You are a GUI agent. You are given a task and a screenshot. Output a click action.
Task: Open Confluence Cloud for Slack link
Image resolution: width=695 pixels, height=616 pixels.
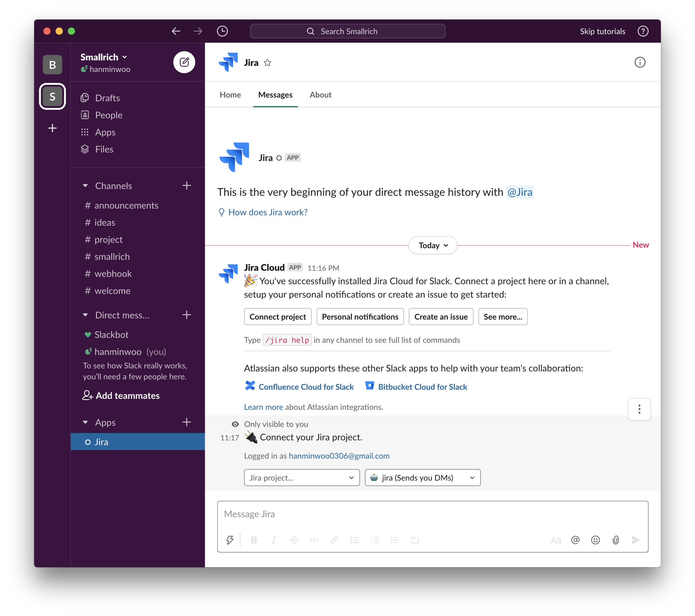(306, 387)
